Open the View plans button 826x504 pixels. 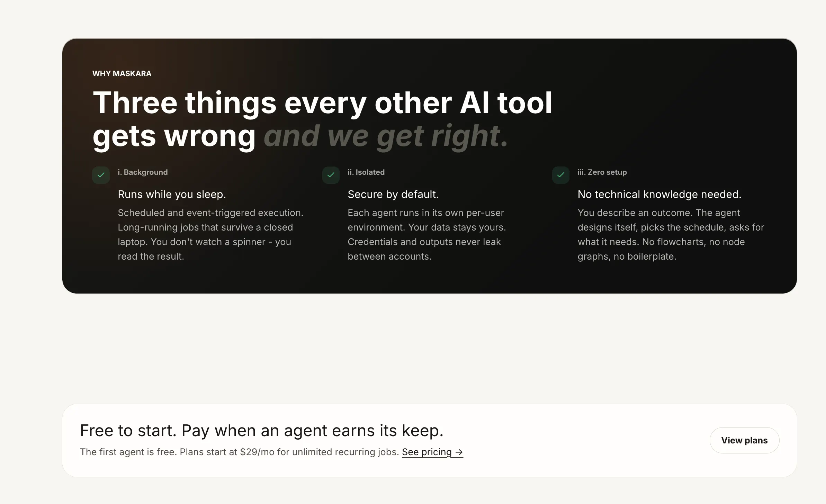click(744, 440)
